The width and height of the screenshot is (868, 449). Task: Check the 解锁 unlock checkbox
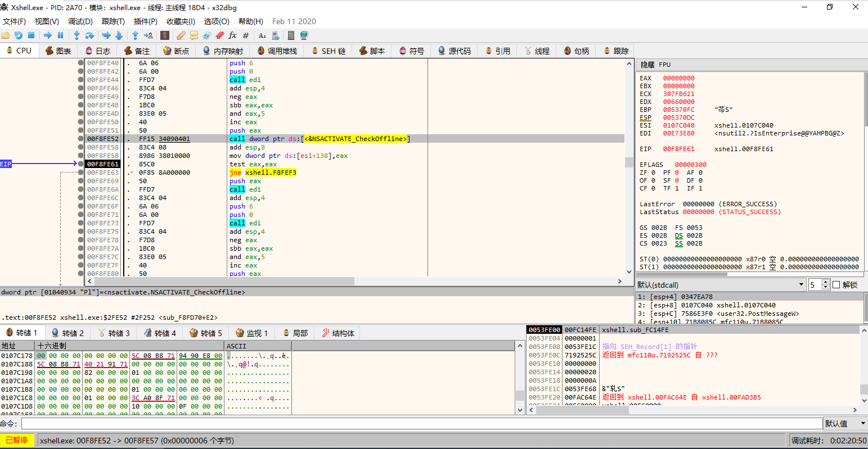pos(836,285)
